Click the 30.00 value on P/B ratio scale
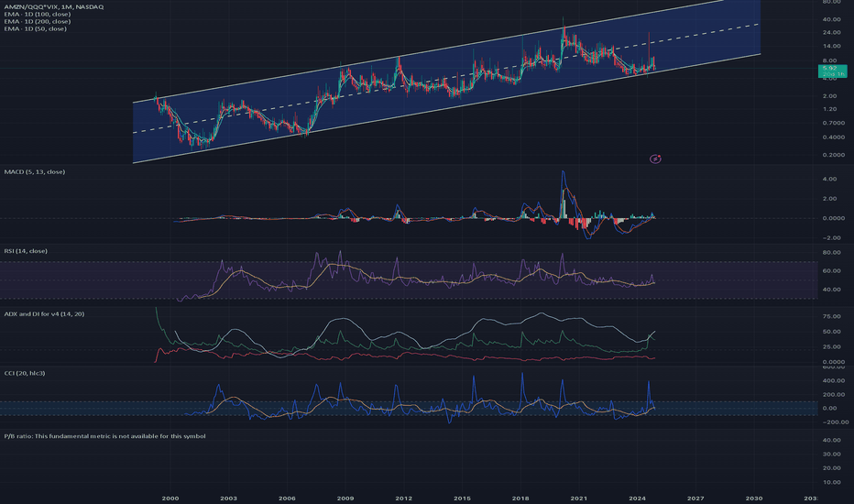Image resolution: width=854 pixels, height=504 pixels. click(831, 454)
